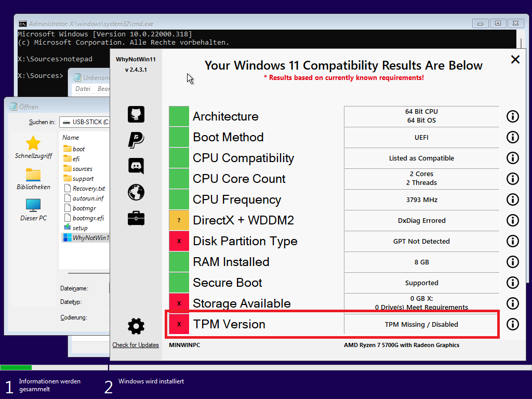532x399 pixels.
Task: Open the Bearbeiten menu in Notepad
Action: point(103,88)
